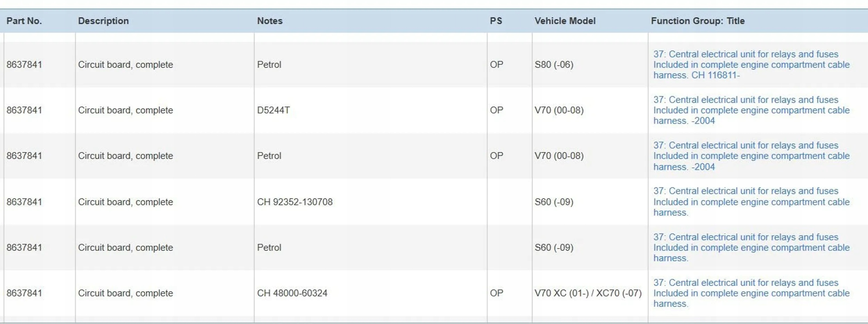Image resolution: width=868 pixels, height=324 pixels.
Task: Open the function group link for CH 92352-130708 row
Action: [x=751, y=202]
